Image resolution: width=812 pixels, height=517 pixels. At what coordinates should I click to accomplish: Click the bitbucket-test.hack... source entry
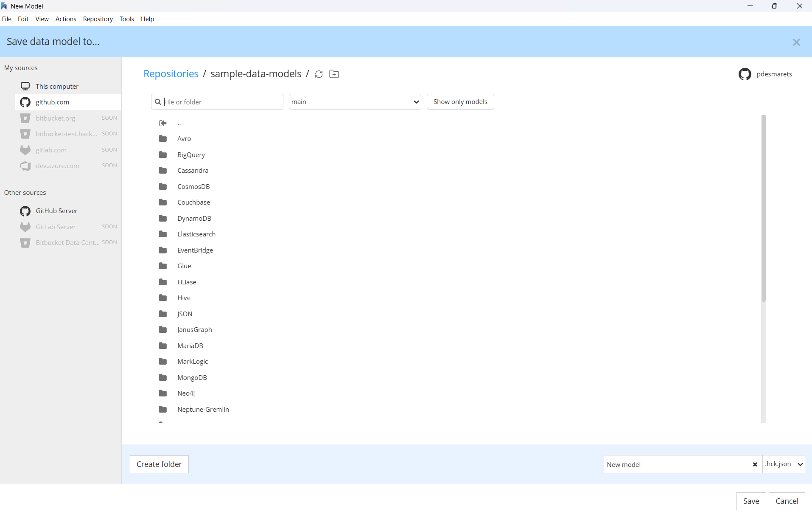pos(68,134)
